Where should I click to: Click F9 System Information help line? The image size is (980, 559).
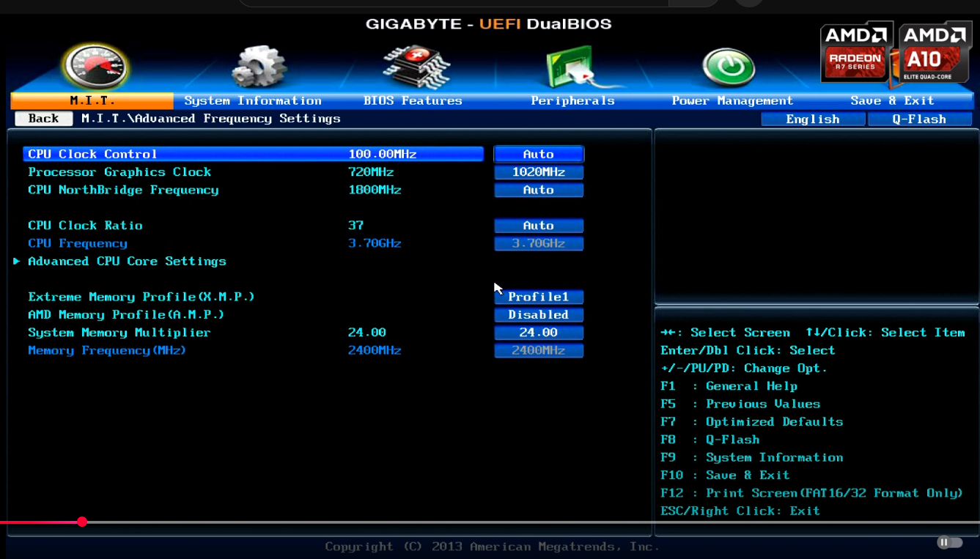(752, 457)
